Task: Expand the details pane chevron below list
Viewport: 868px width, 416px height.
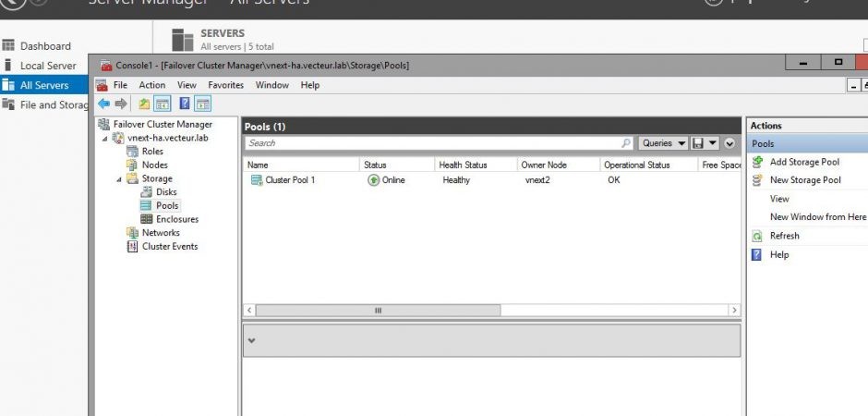Action: pyautogui.click(x=252, y=340)
